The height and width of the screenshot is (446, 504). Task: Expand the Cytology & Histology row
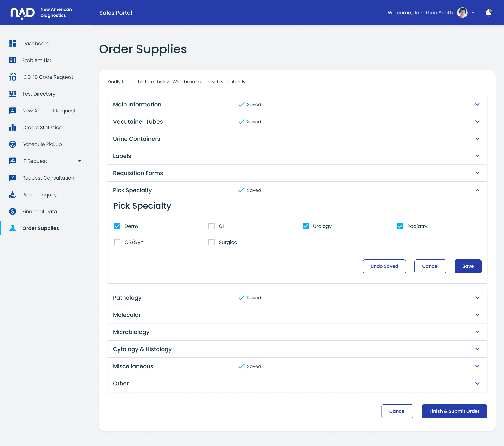point(297,349)
